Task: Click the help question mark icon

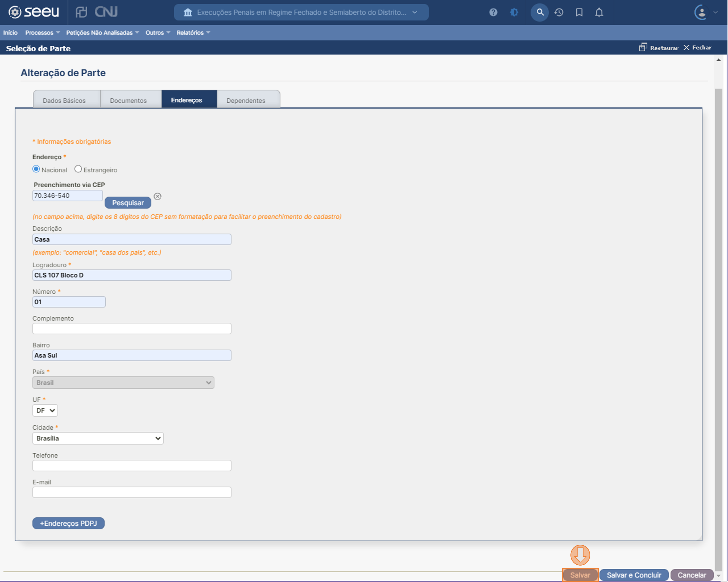Action: click(493, 12)
